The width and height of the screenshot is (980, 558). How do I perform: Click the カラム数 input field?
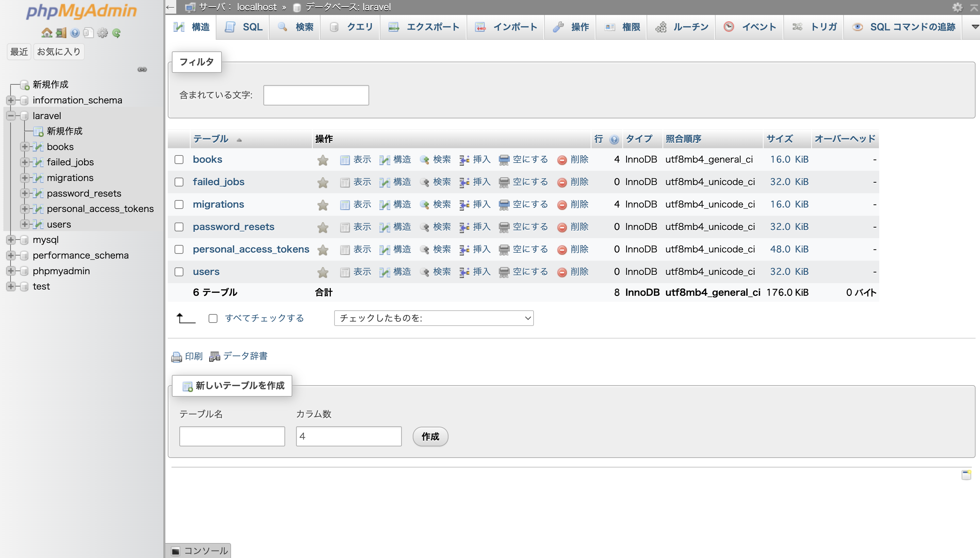coord(349,437)
